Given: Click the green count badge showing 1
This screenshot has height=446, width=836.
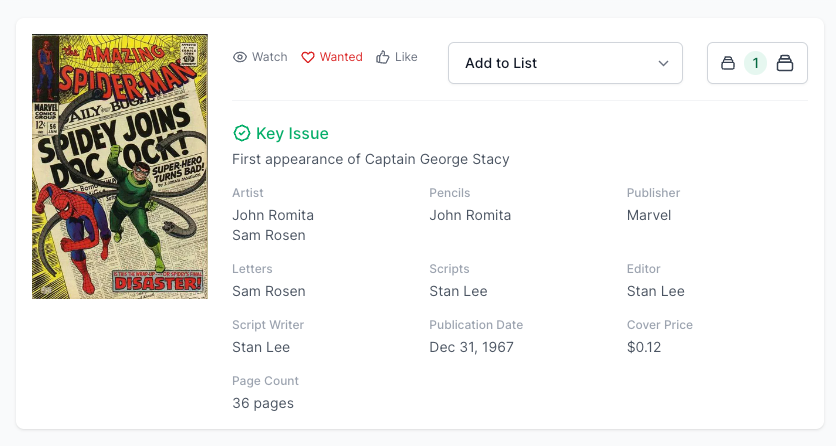Looking at the screenshot, I should click(756, 63).
